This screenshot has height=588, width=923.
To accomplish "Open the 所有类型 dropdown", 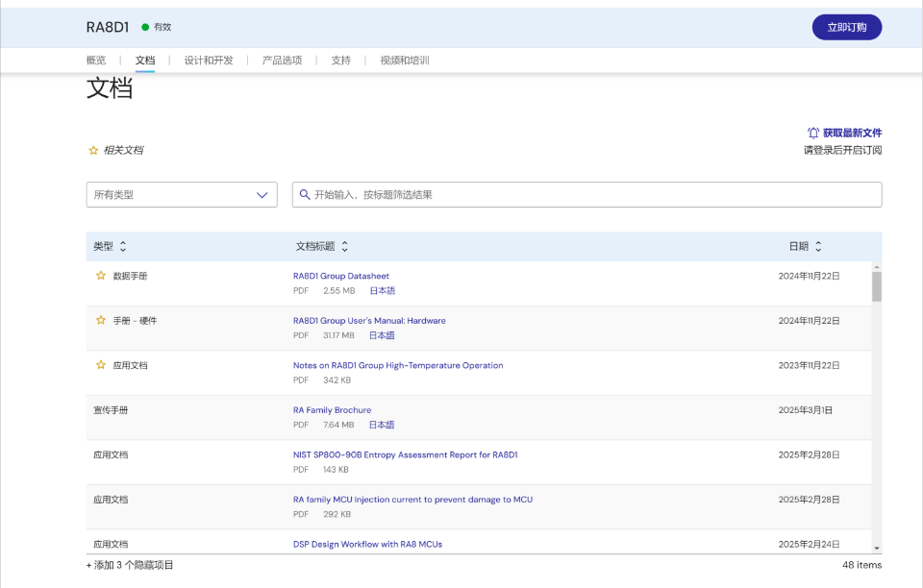I will click(182, 195).
